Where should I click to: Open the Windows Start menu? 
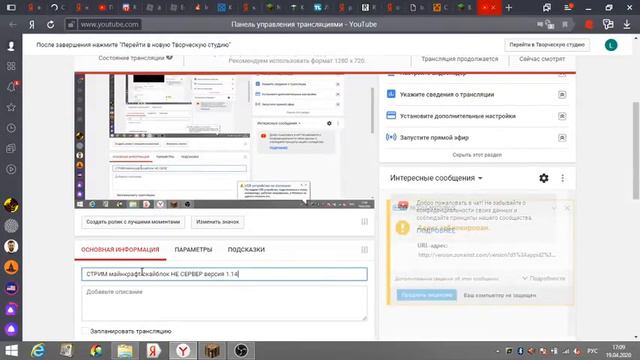tap(11, 351)
